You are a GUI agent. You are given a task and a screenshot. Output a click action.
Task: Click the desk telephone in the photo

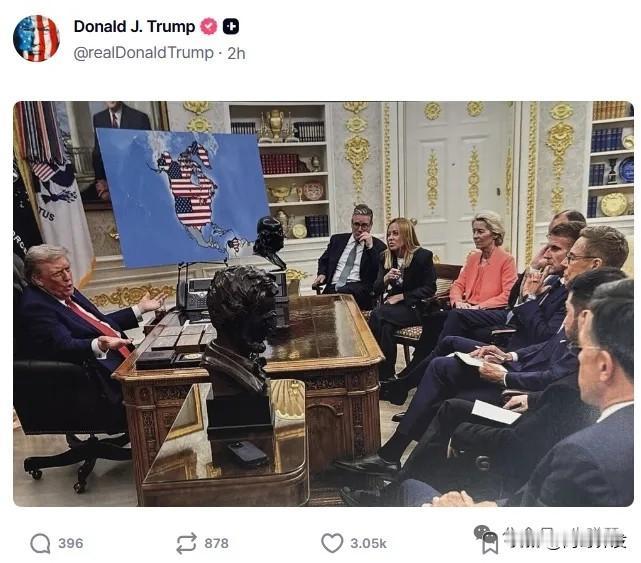click(195, 294)
